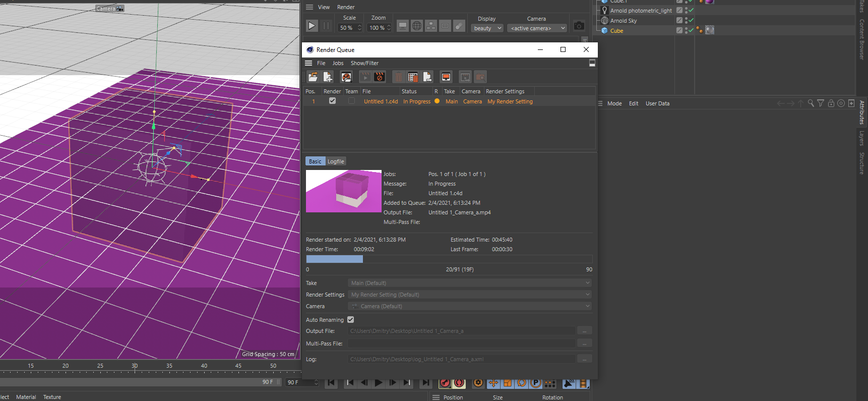Viewport: 868px width, 401px height.
Task: Open the Take Main (Default) dropdown
Action: tap(469, 283)
